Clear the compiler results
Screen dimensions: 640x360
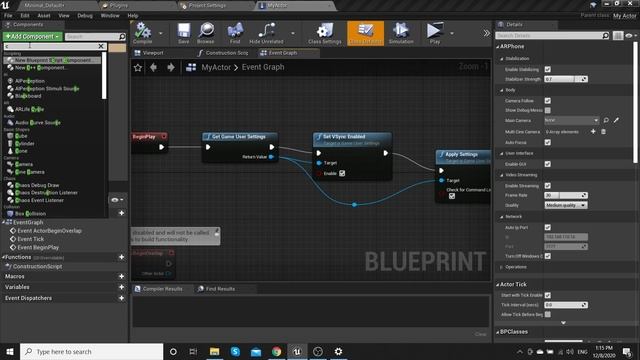click(x=480, y=334)
